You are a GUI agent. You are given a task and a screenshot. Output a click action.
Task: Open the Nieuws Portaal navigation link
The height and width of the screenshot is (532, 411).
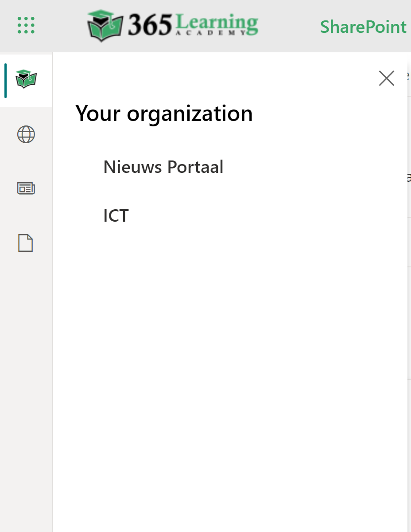click(163, 167)
